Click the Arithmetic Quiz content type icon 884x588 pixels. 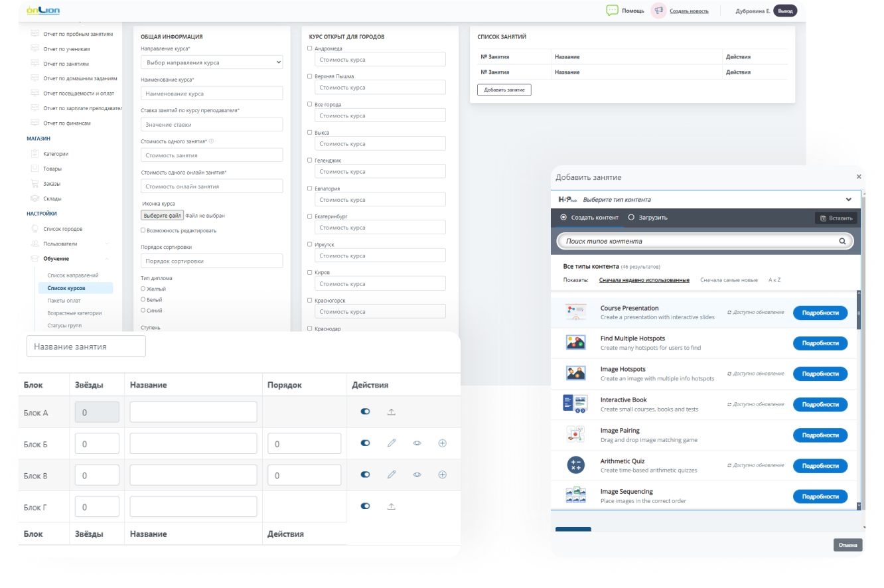pos(575,465)
